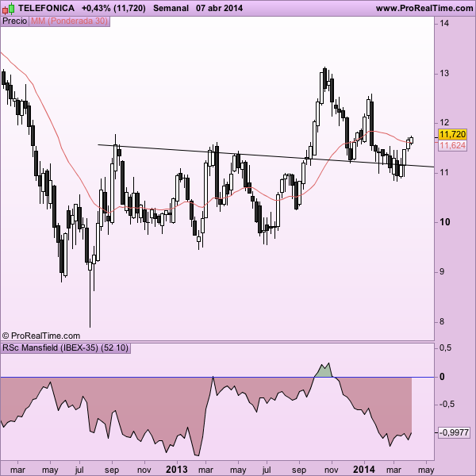This screenshot has height=476, width=476.
Task: Click the bold 10 price axis label
Action: (445, 222)
